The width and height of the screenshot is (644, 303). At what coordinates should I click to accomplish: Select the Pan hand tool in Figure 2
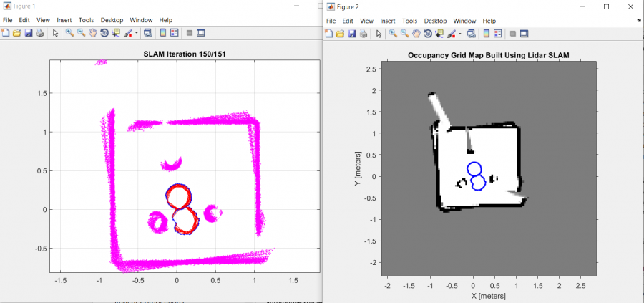[416, 33]
